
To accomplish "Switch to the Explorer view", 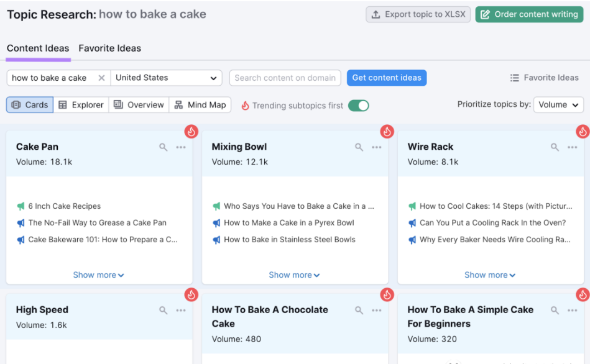I will click(x=81, y=105).
